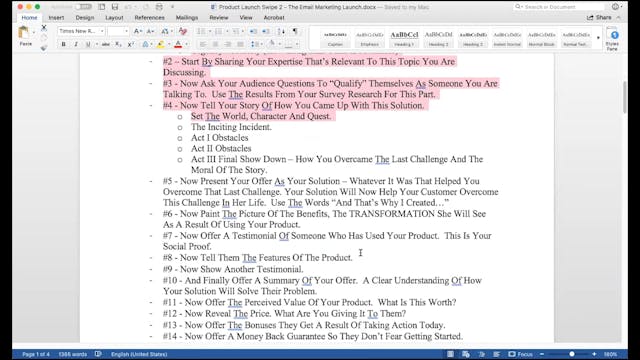This screenshot has width=640, height=360.
Task: Apply the Heading 1 style
Action: point(404,38)
